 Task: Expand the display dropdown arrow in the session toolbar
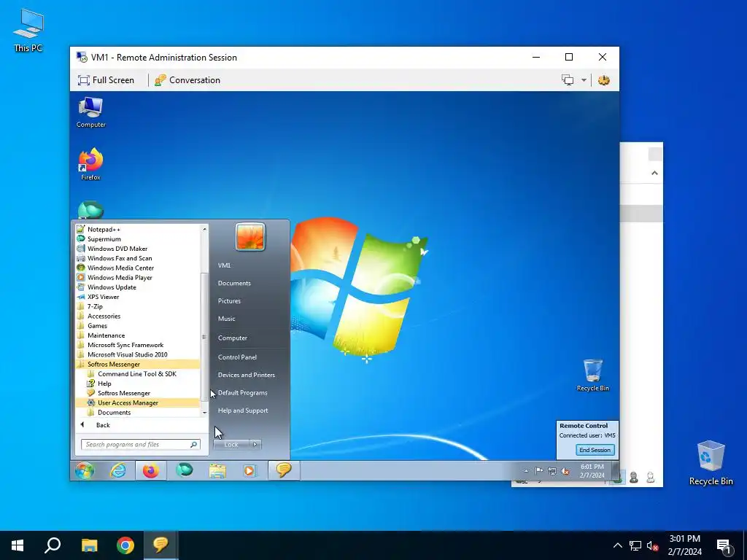584,80
